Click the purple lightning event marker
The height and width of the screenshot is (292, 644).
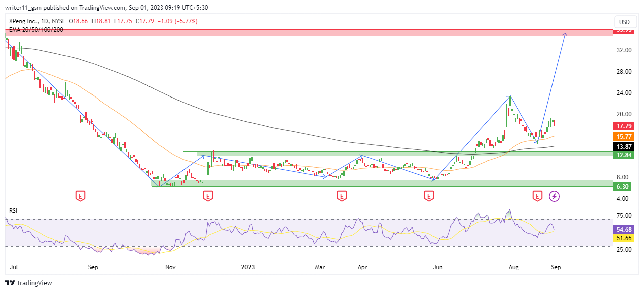click(x=554, y=196)
